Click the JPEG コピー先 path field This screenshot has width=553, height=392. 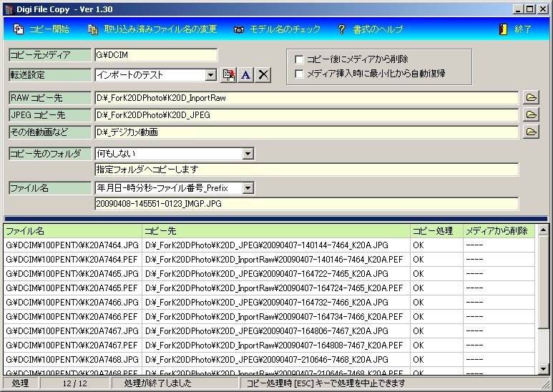pos(306,115)
